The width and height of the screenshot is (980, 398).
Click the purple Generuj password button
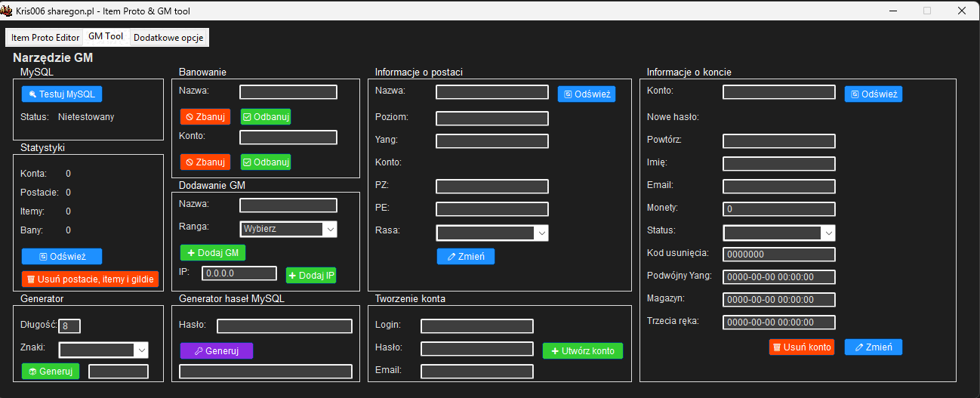pos(216,351)
